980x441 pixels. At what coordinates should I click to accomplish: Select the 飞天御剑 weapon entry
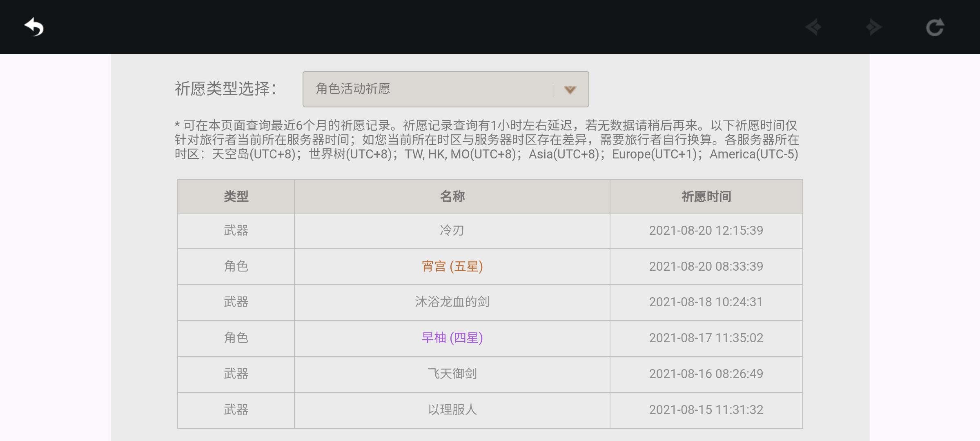click(x=452, y=374)
